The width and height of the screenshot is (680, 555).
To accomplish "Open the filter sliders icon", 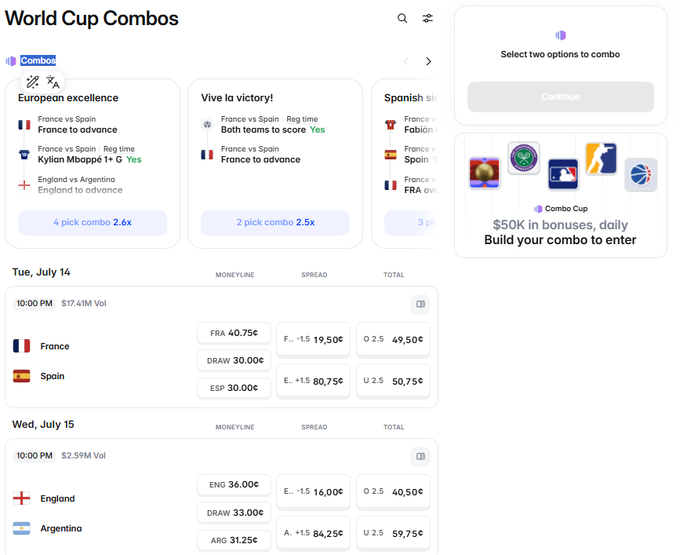I will [428, 18].
